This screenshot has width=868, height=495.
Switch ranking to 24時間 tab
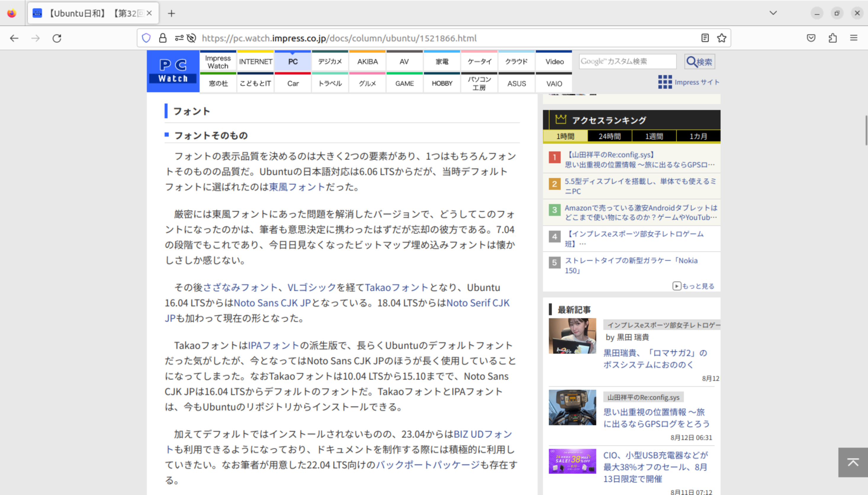[x=609, y=136]
